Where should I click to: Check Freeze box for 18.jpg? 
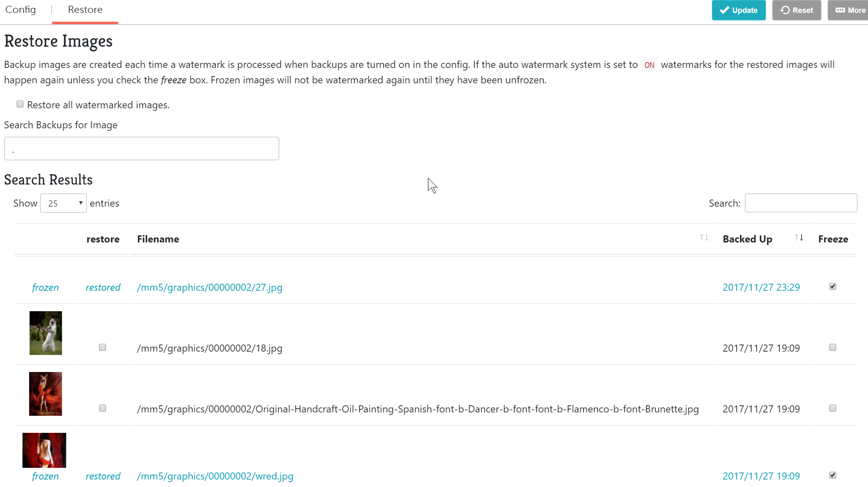tap(833, 347)
